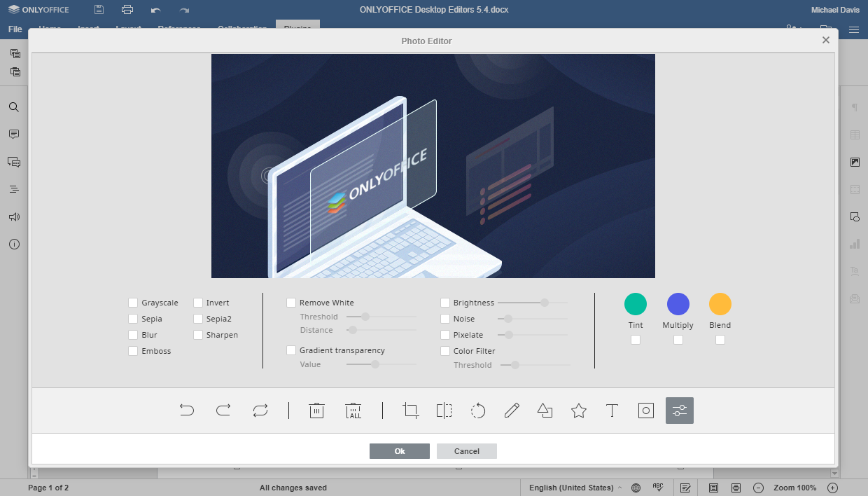Image resolution: width=868 pixels, height=496 pixels.
Task: Click Ok to apply photo edits
Action: tap(400, 451)
